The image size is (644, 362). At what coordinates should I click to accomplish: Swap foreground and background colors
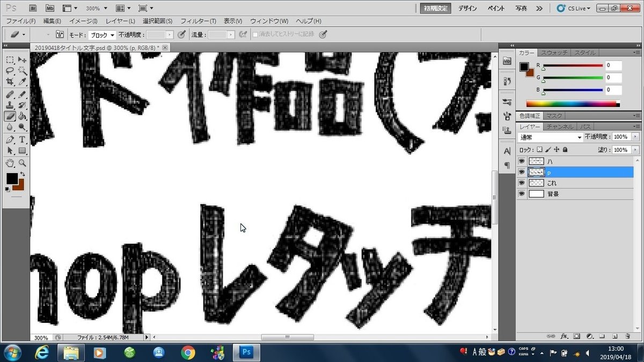click(x=23, y=174)
